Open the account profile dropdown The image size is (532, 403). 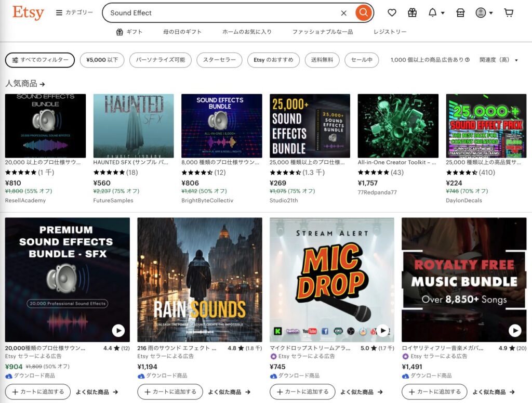pos(484,12)
